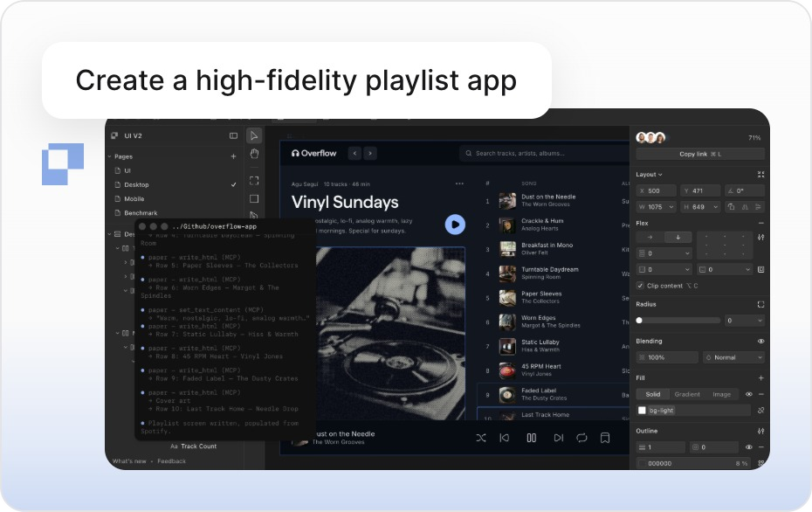Open the Radius value dropdown
The height and width of the screenshot is (512, 812).
[760, 321]
